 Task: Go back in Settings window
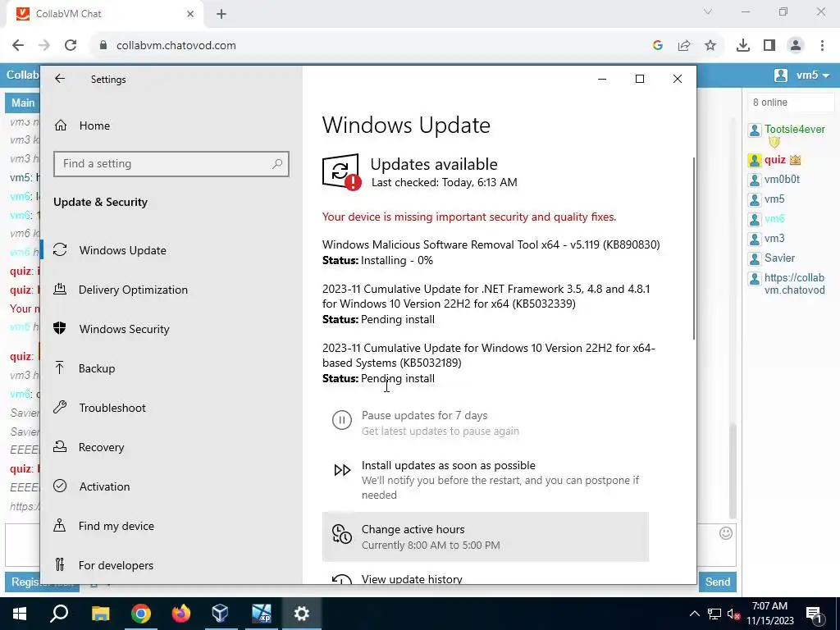[59, 79]
